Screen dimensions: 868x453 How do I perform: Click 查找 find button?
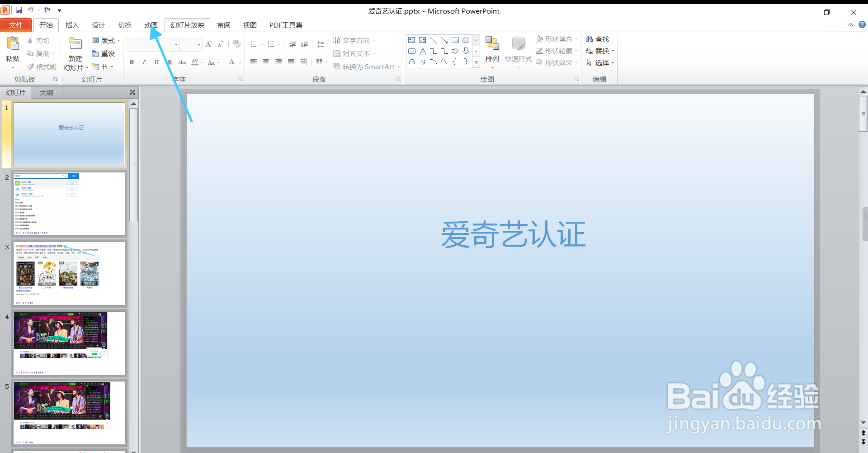[x=598, y=39]
